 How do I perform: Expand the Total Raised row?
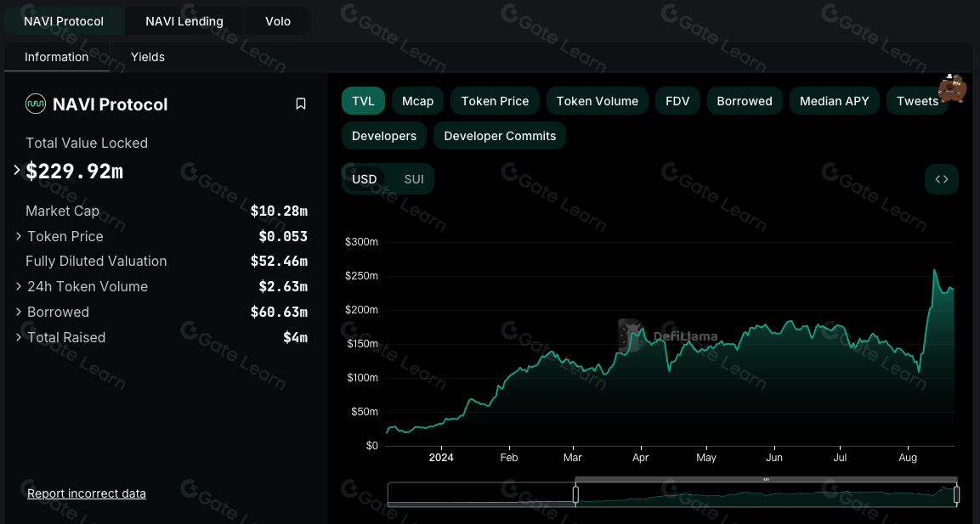[x=19, y=337]
